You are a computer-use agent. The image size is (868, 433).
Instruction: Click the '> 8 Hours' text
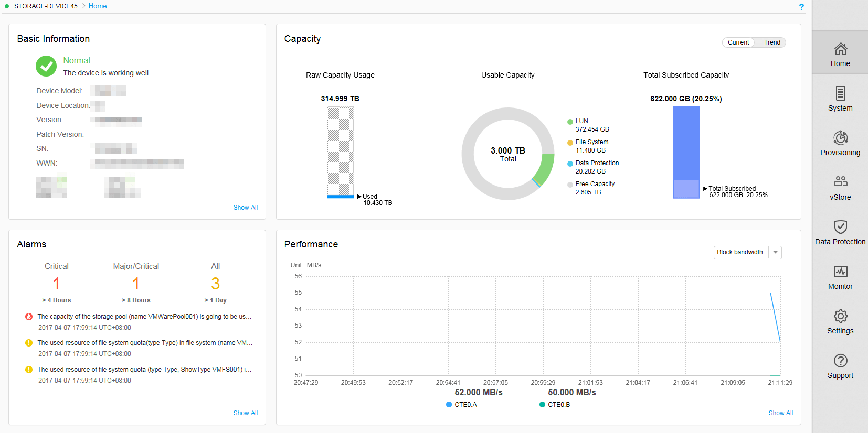[136, 300]
